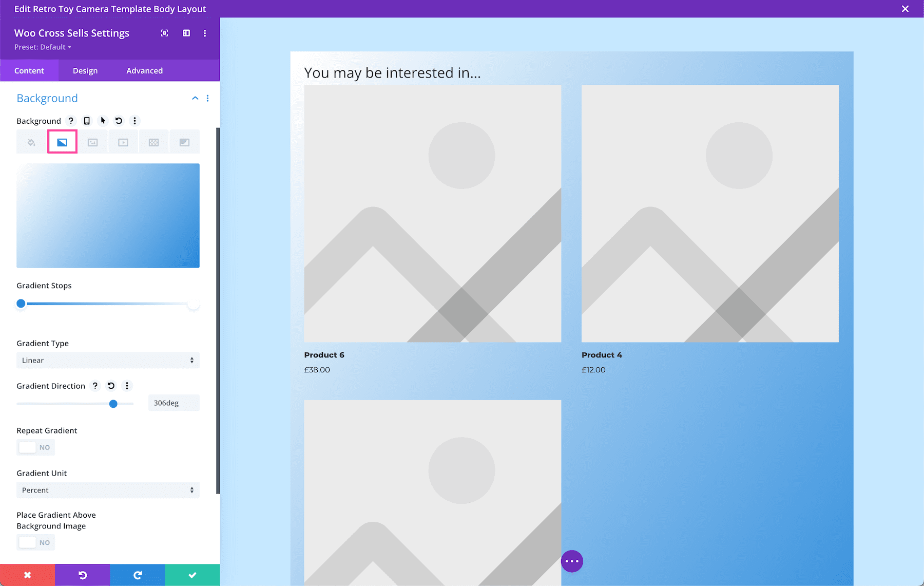This screenshot has height=586, width=924.
Task: Select the background mask icon
Action: tap(184, 142)
